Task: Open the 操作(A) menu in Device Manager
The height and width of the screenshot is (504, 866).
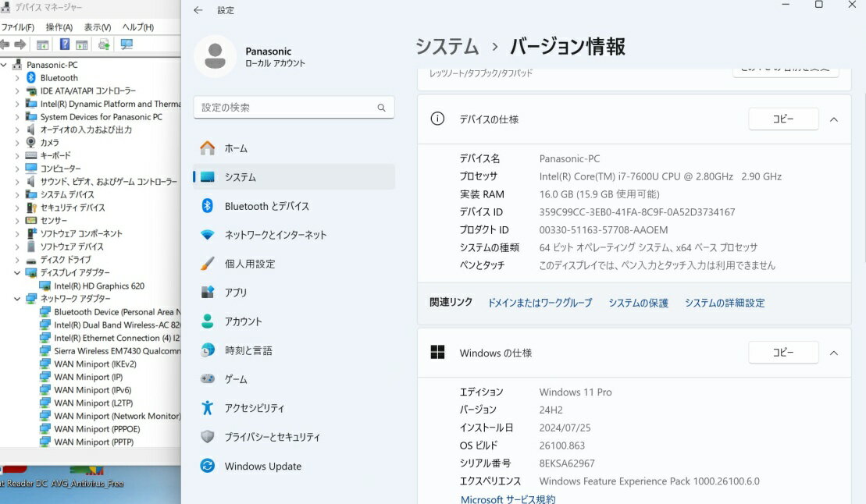Action: pyautogui.click(x=59, y=27)
